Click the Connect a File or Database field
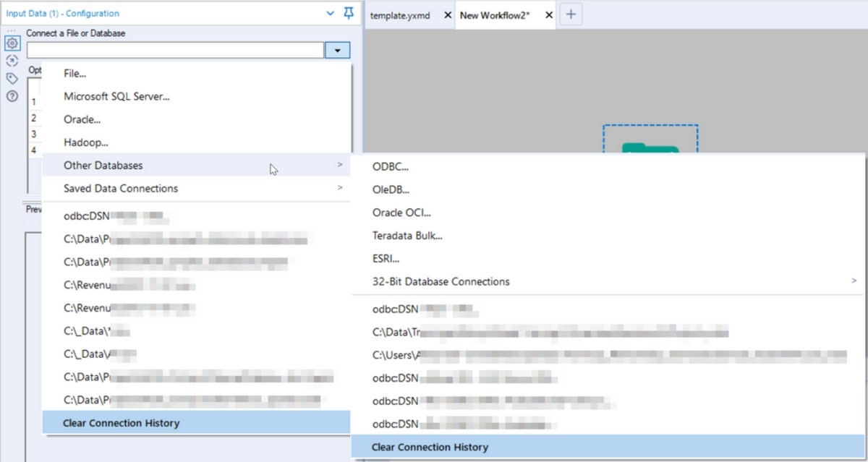The height and width of the screenshot is (462, 868). tap(175, 50)
